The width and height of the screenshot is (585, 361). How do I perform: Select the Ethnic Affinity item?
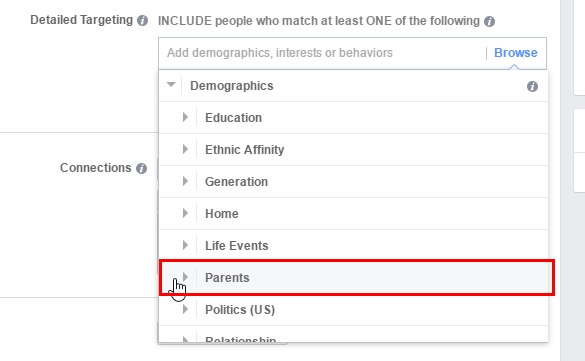point(353,150)
